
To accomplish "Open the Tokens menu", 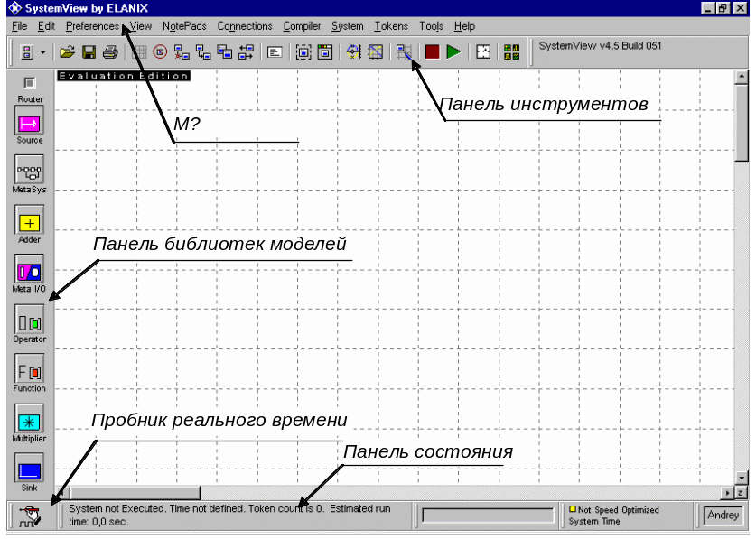I will [x=390, y=26].
